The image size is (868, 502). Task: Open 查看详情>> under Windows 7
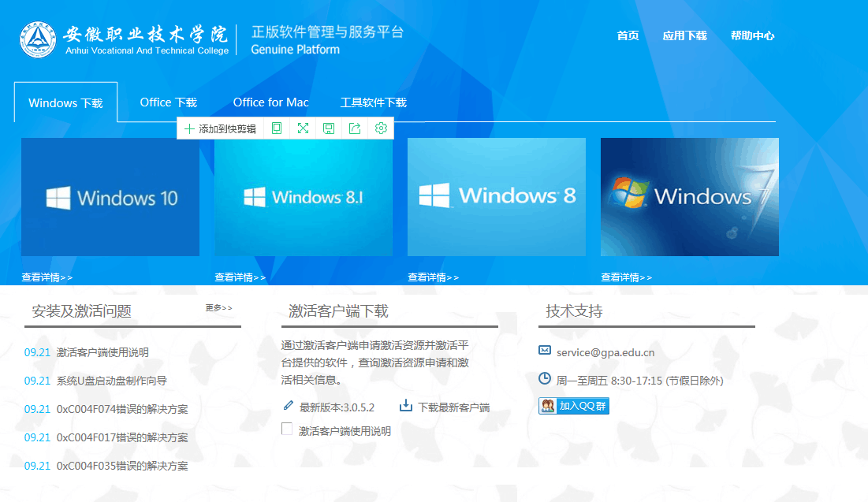(x=626, y=277)
